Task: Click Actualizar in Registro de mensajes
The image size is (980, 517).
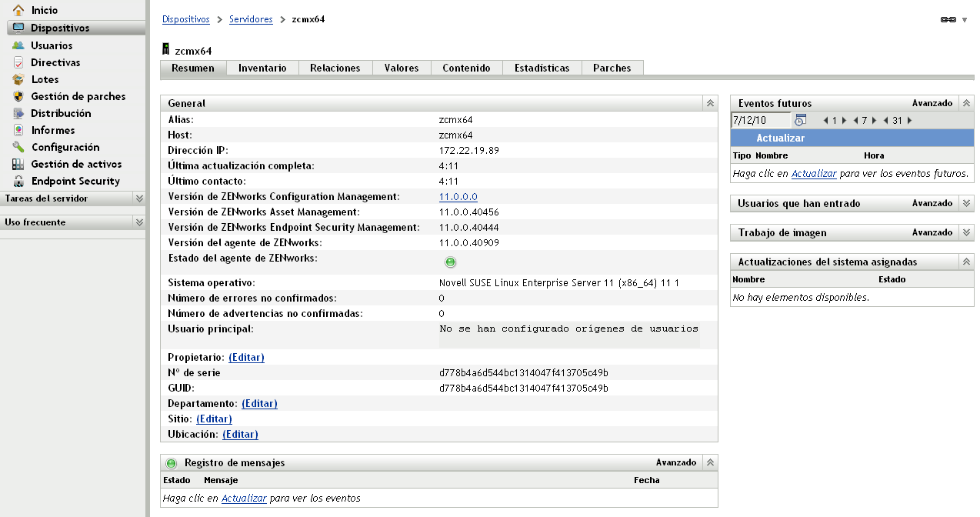Action: [x=244, y=498]
